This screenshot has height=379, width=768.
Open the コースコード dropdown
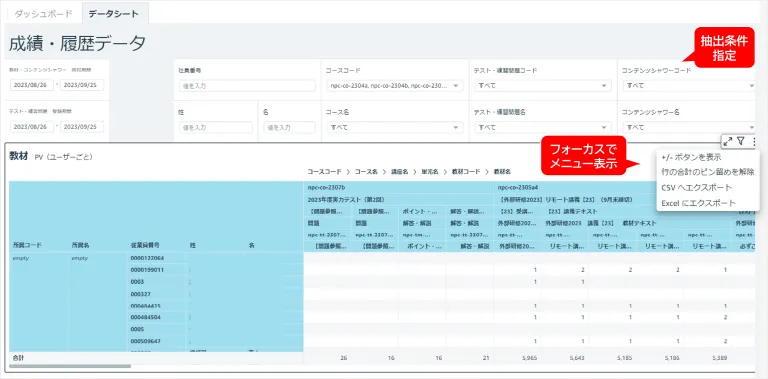coord(394,86)
